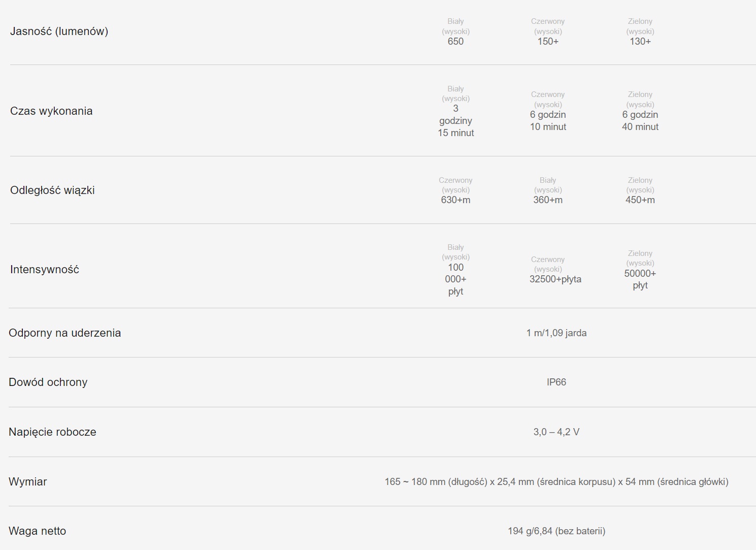This screenshot has width=756, height=550.
Task: Select the 630+m beam distance value
Action: 455,200
